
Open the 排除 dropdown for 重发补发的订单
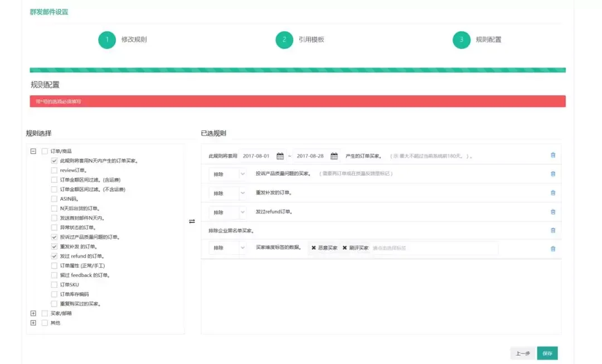click(x=227, y=193)
